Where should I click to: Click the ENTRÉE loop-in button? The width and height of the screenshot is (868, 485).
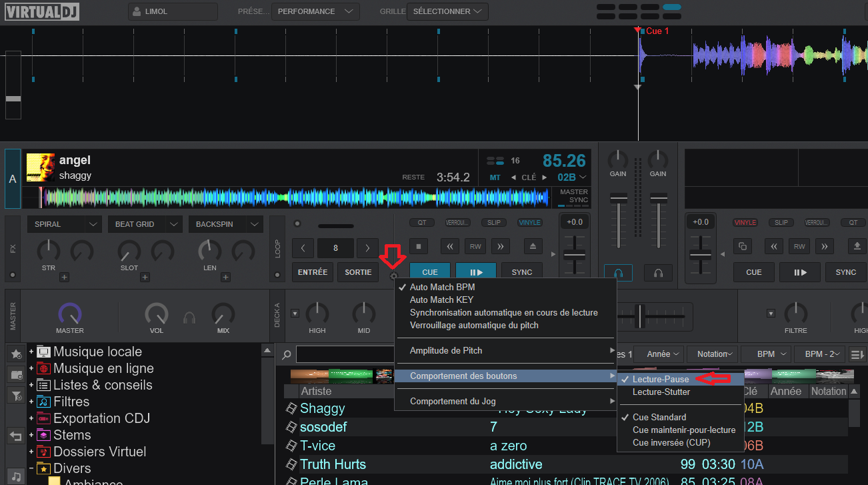pyautogui.click(x=313, y=272)
